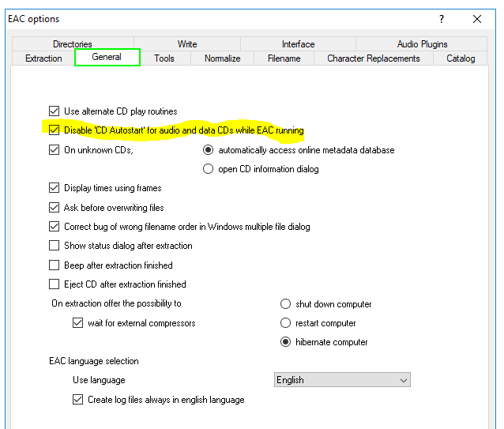Viewport: 504px width, 429px height.
Task: Go to the Catalog tab
Action: click(461, 58)
